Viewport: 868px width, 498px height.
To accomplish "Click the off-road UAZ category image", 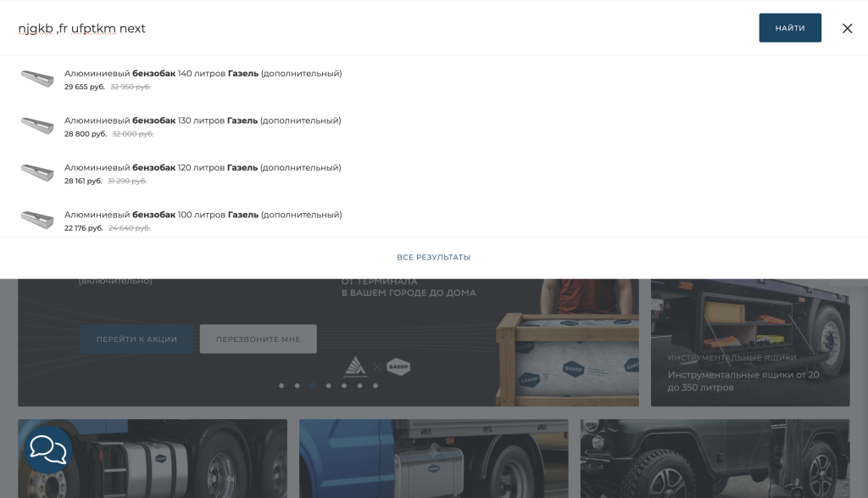I will pos(715,458).
